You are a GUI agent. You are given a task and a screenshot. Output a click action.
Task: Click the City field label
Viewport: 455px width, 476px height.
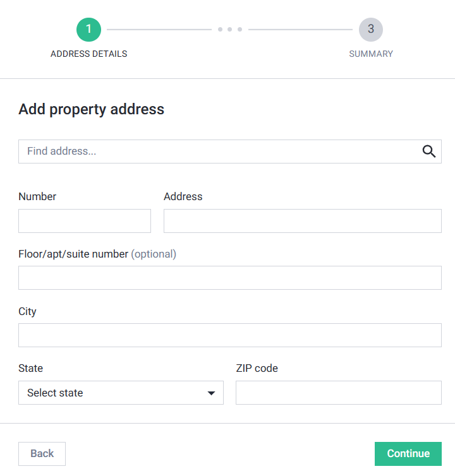(x=28, y=312)
